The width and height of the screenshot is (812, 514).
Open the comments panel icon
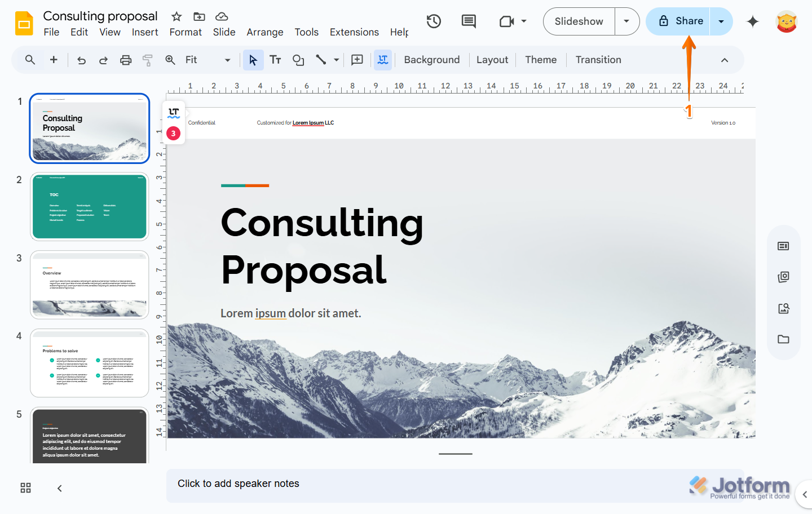[x=469, y=21]
